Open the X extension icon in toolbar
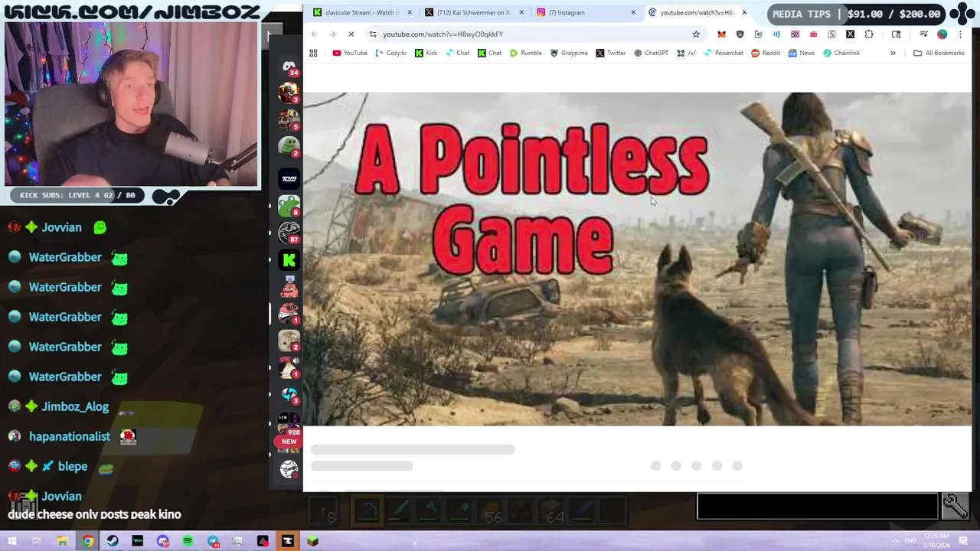 tap(850, 34)
